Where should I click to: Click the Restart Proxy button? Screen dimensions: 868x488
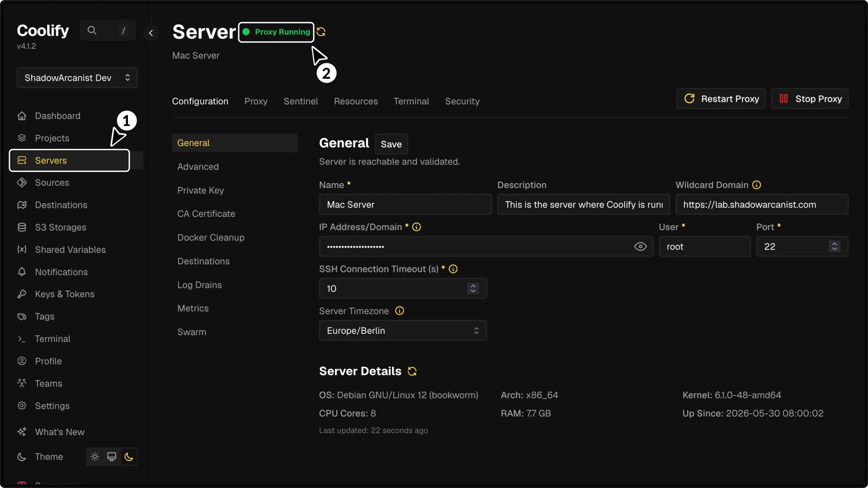click(721, 99)
